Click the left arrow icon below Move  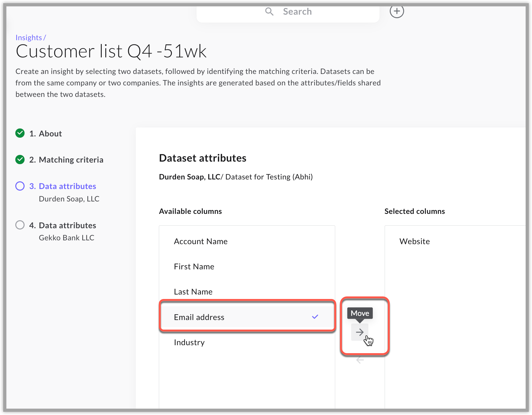(x=360, y=360)
